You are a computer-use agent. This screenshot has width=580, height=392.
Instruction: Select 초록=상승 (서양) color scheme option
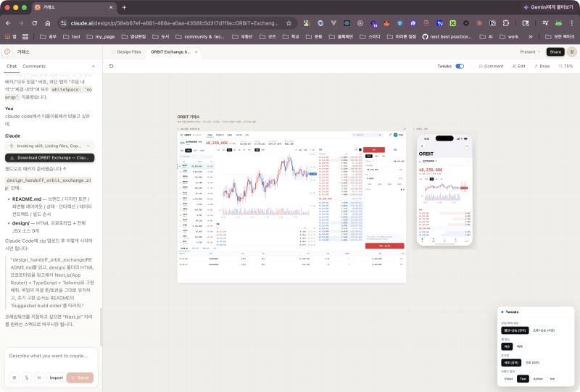coord(543,330)
